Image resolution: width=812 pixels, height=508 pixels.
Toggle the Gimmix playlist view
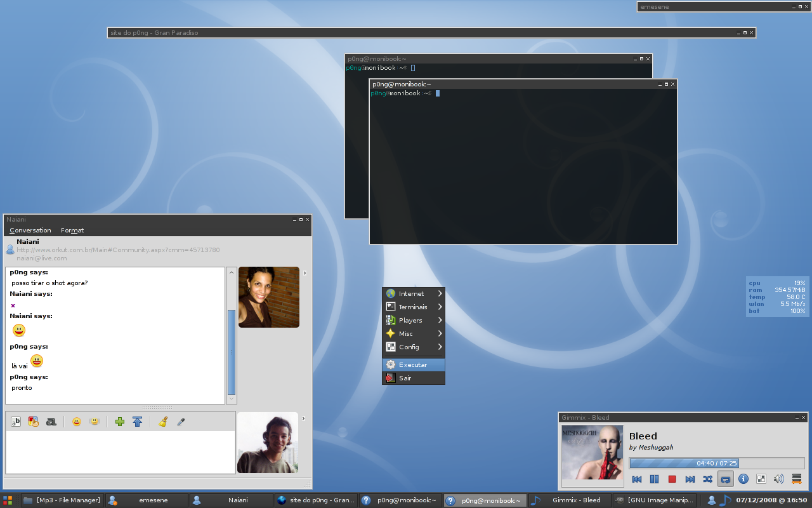pos(797,479)
